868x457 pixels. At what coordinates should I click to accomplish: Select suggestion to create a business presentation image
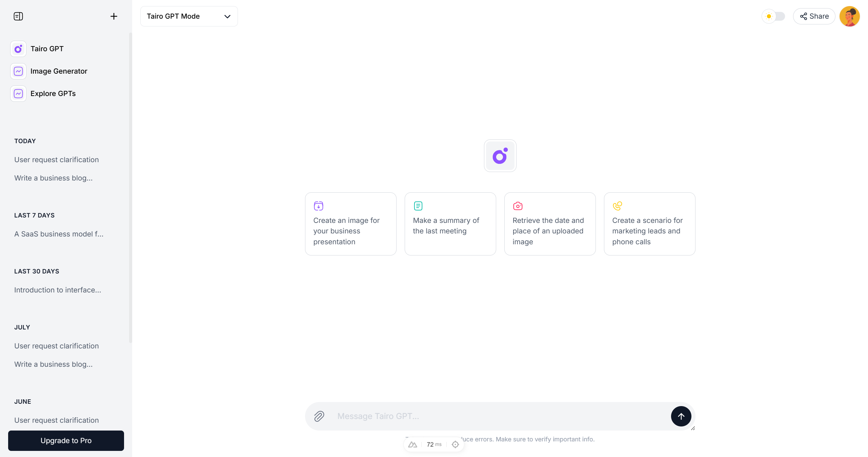[x=350, y=224]
